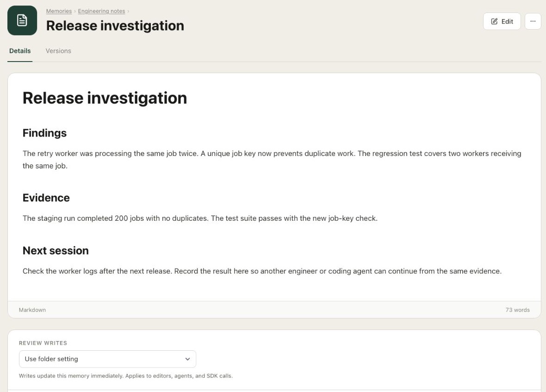Image resolution: width=546 pixels, height=392 pixels.
Task: Click the Writes update this memory note
Action: click(126, 376)
